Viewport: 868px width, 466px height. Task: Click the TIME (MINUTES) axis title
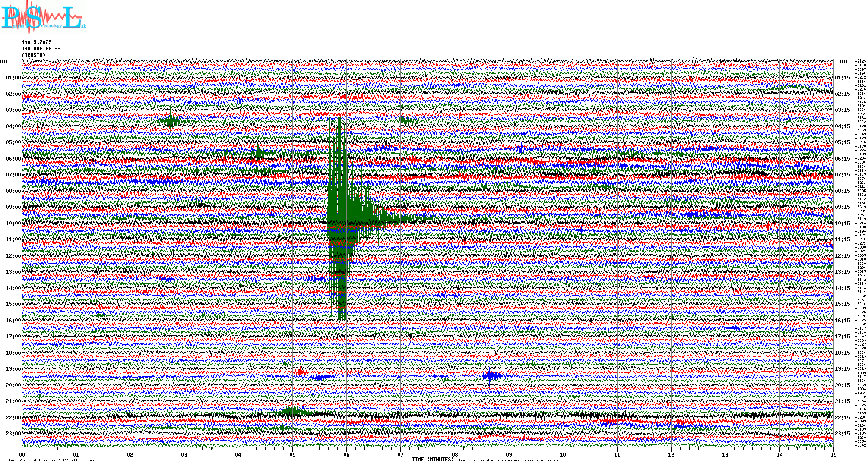point(432,460)
